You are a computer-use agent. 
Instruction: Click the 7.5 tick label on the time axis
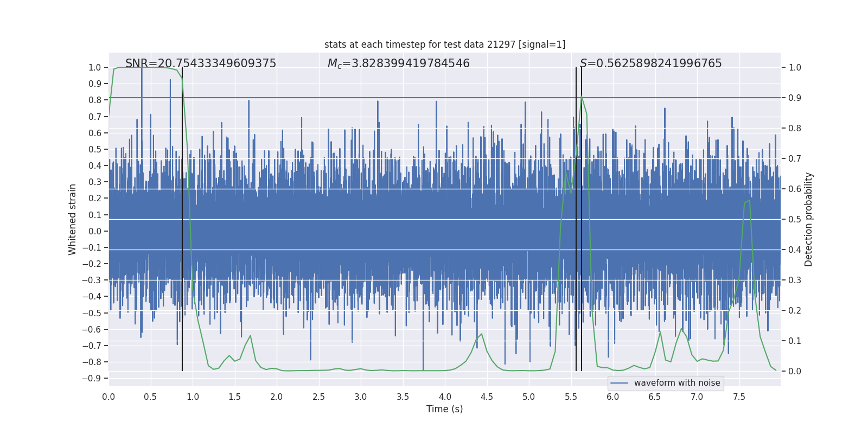739,397
